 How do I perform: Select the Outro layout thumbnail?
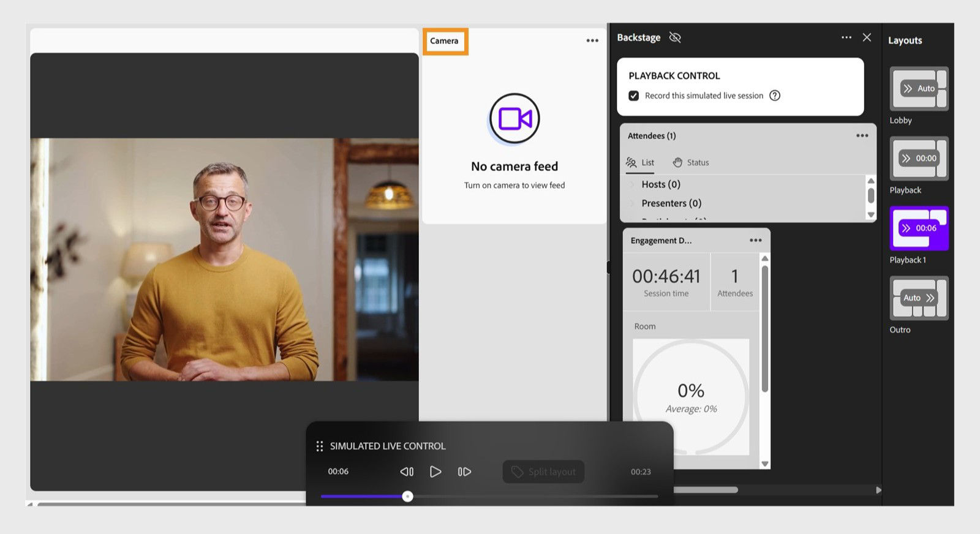click(x=919, y=298)
